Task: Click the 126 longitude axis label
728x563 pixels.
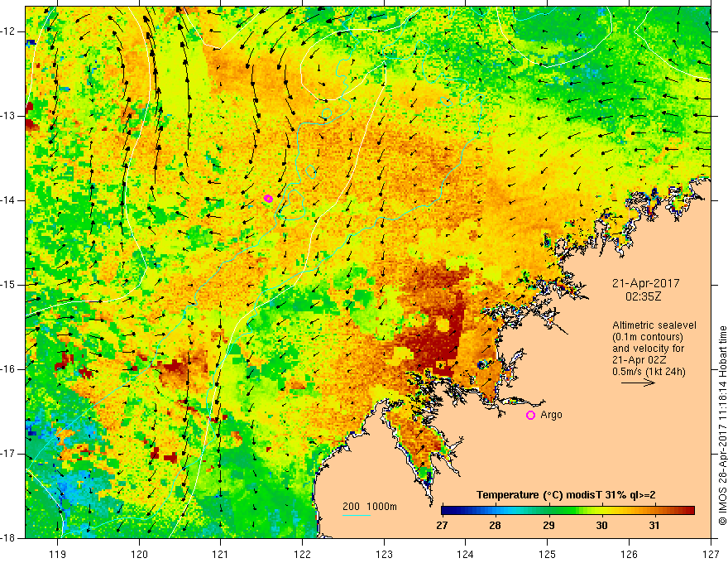Action: [x=629, y=554]
